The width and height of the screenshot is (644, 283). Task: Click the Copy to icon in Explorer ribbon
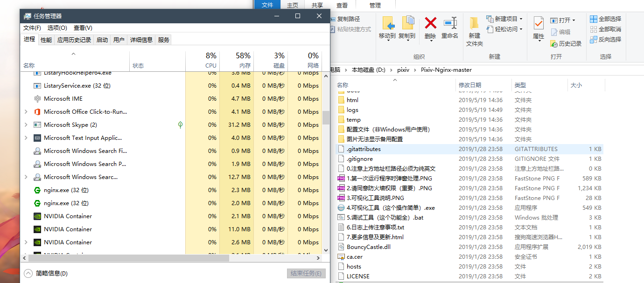tap(407, 23)
